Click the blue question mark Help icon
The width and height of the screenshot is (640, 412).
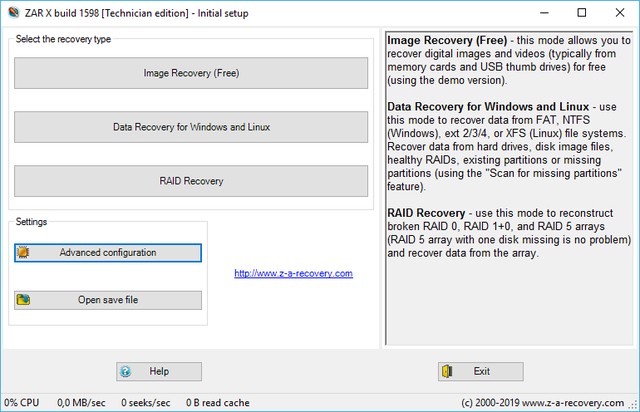point(125,372)
